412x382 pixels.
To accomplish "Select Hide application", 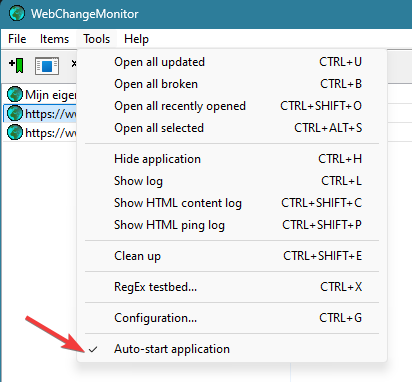I will [x=232, y=159].
